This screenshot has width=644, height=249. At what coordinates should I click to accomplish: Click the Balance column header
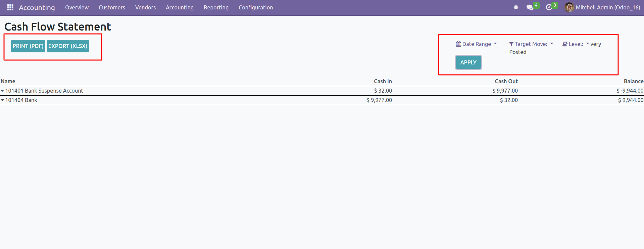tap(634, 81)
